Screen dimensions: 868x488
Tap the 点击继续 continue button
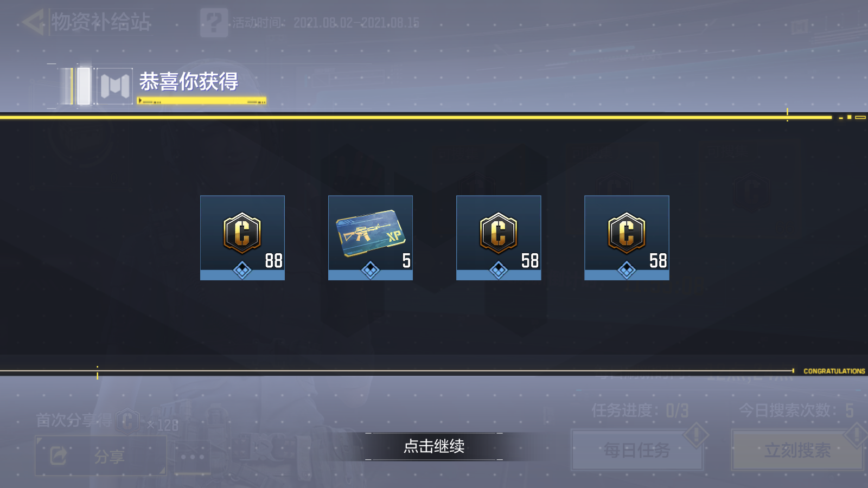[x=434, y=446]
